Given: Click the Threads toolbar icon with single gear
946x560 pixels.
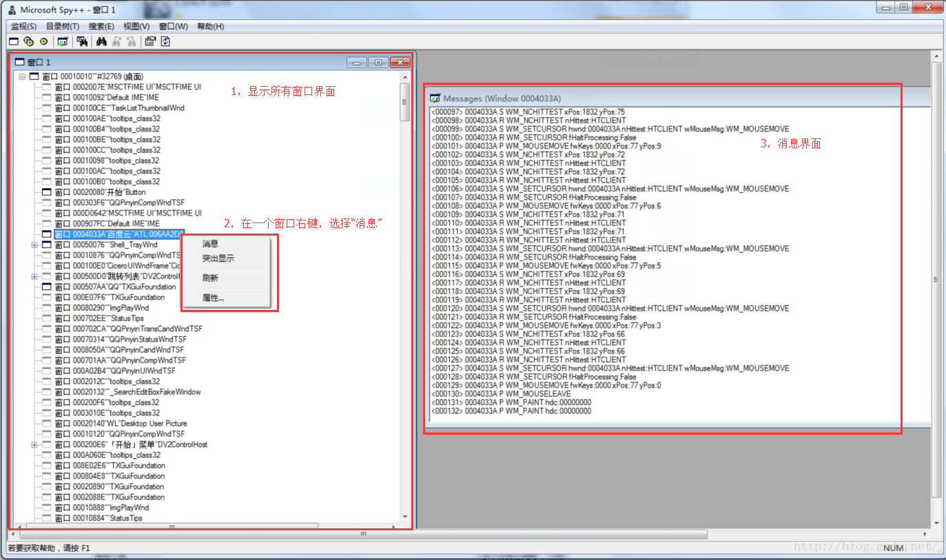Looking at the screenshot, I should pyautogui.click(x=43, y=41).
